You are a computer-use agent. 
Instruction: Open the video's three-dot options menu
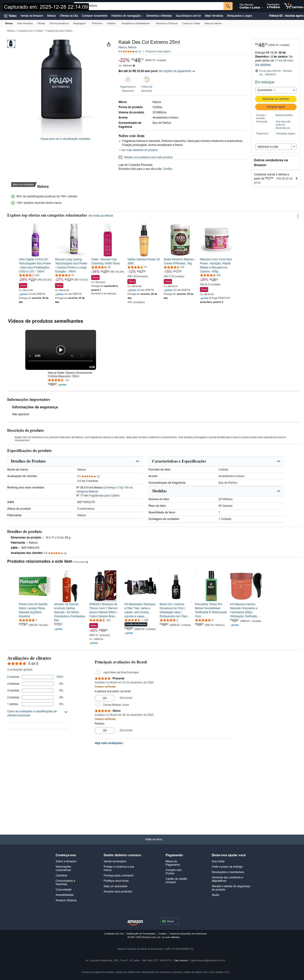point(91,356)
